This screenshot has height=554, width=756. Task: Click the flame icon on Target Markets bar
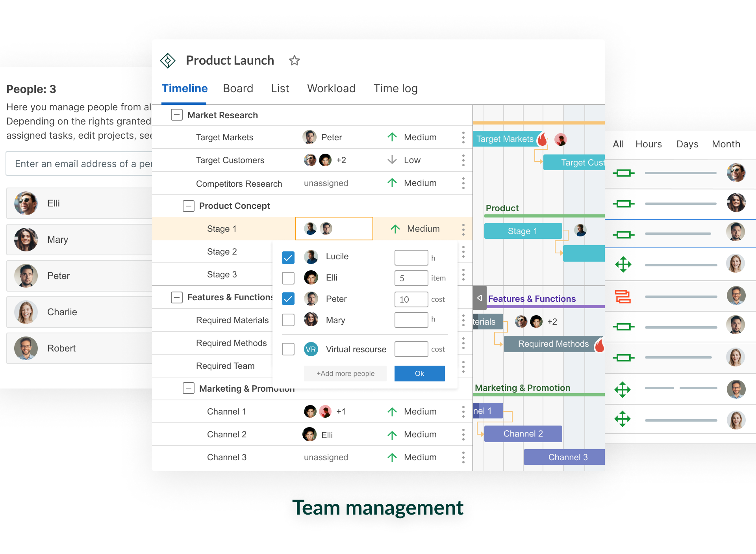(x=543, y=139)
